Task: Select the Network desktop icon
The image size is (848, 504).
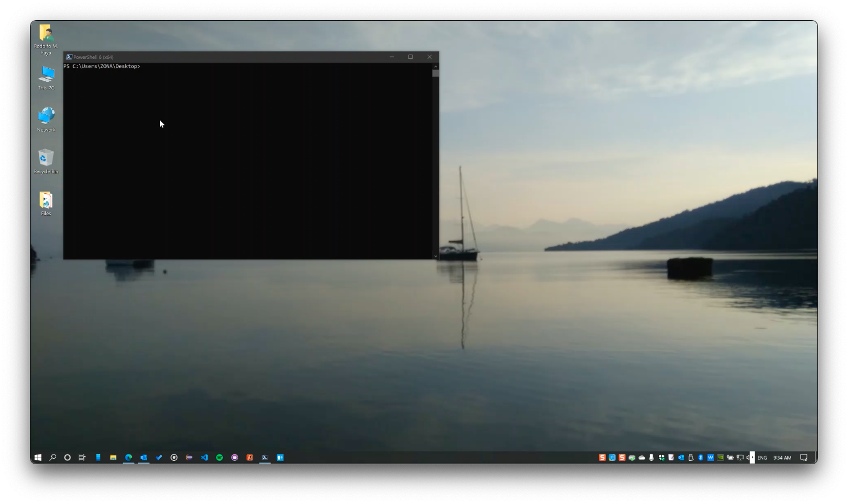Action: point(46,119)
